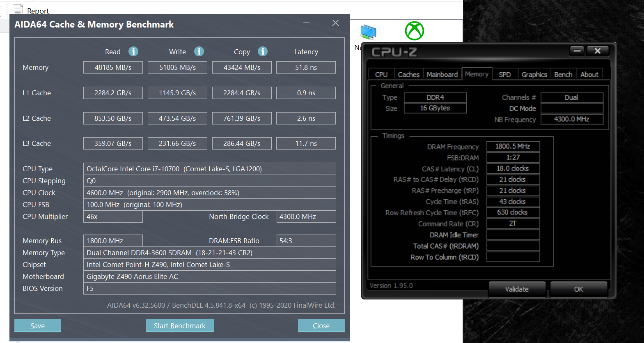Viewport: 644px width, 343px height.
Task: Click the Validate button in CPU-Z
Action: [x=517, y=289]
